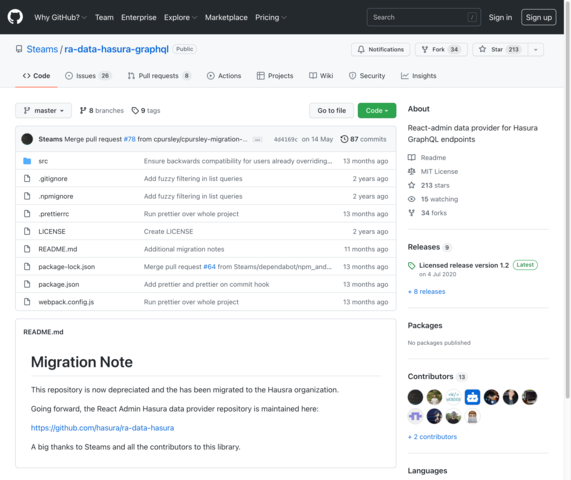Screen dimensions: 571x480
Task: Click the first contributor avatar
Action: (415, 397)
